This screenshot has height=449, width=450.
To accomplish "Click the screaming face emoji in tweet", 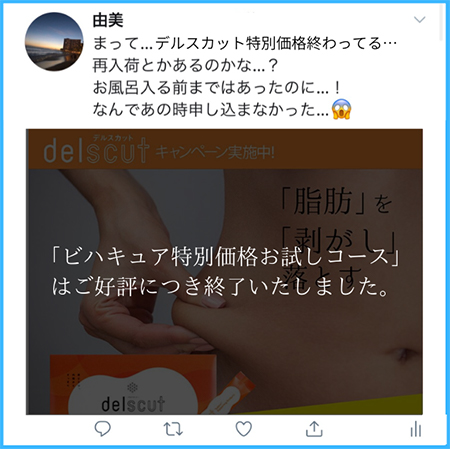I will [x=341, y=109].
